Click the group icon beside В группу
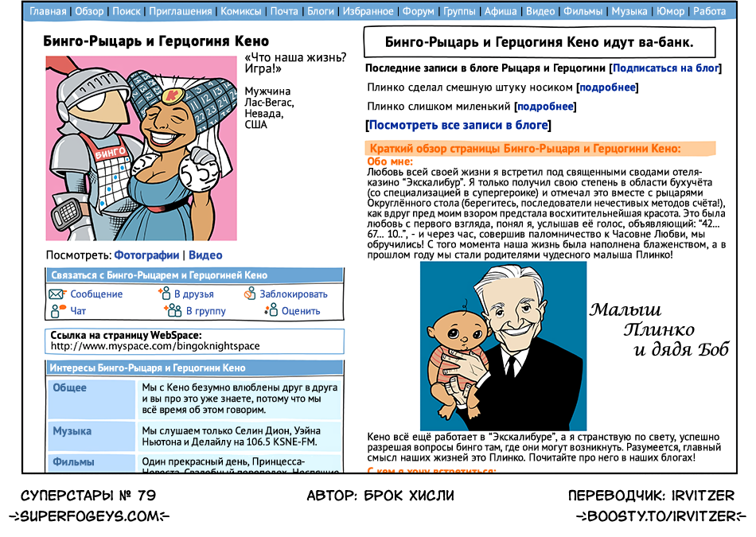 [x=172, y=310]
